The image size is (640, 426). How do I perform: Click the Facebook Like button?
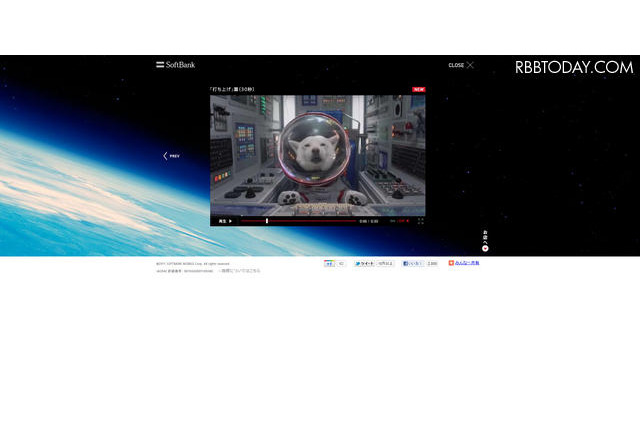pyautogui.click(x=413, y=264)
